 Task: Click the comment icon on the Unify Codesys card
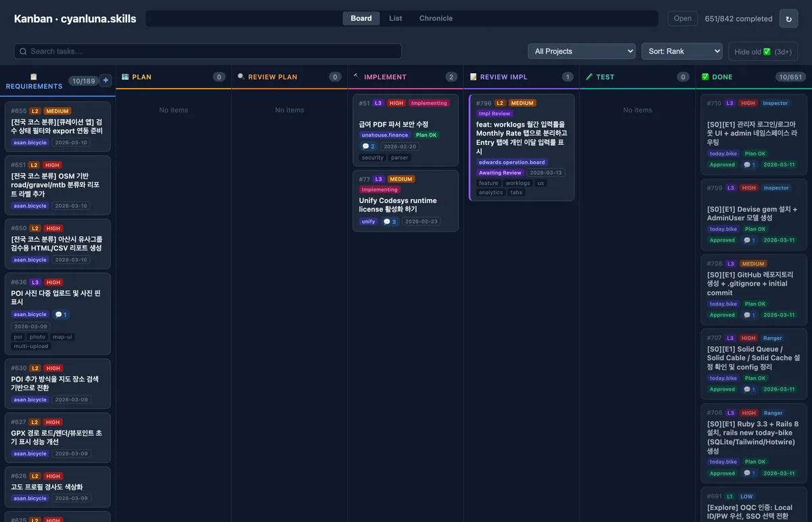pos(390,221)
